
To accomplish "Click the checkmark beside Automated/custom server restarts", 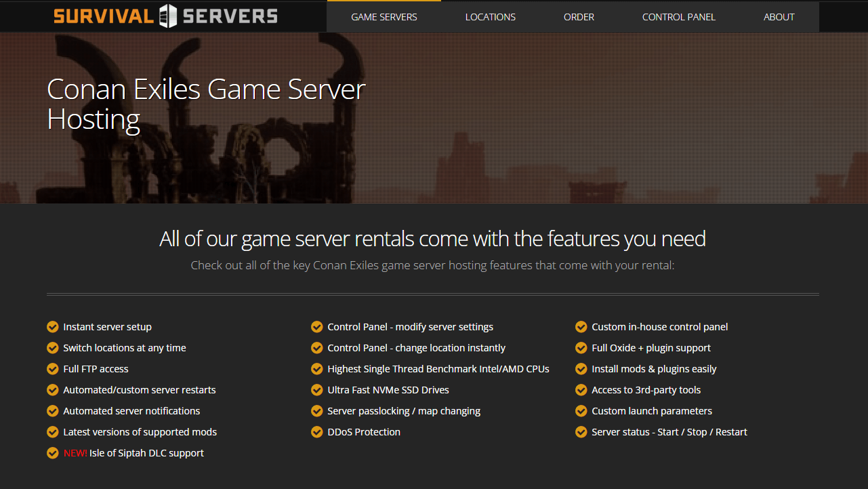I will [53, 390].
